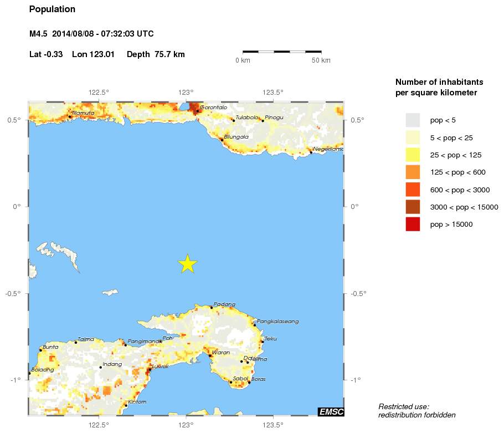
Task: Click the Tilamuta town marker
Action: 70,116
